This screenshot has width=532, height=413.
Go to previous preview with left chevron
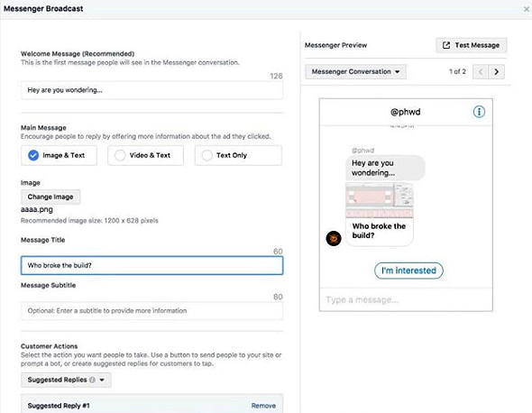481,71
